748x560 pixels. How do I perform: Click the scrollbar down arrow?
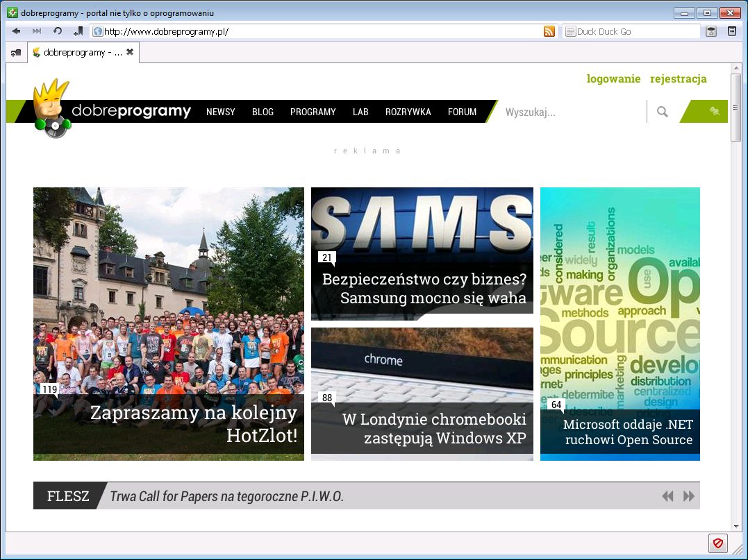coord(735,526)
